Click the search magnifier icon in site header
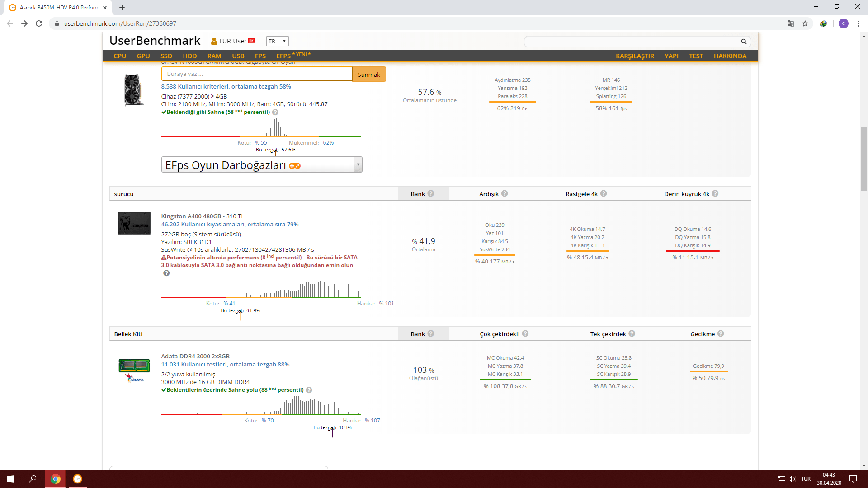The image size is (868, 488). [x=744, y=42]
